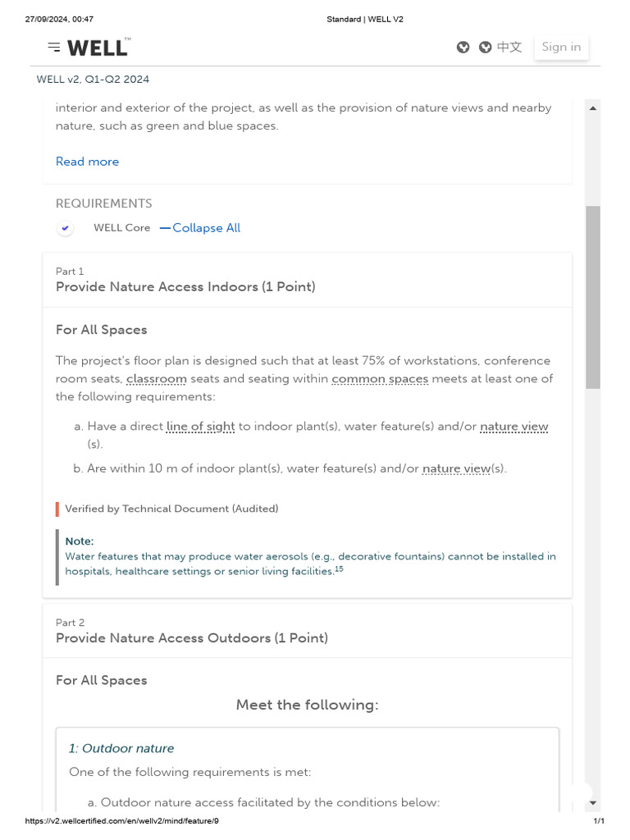Screen dimensions: 630x840
Task: Collapse all requirement sections
Action: point(200,228)
